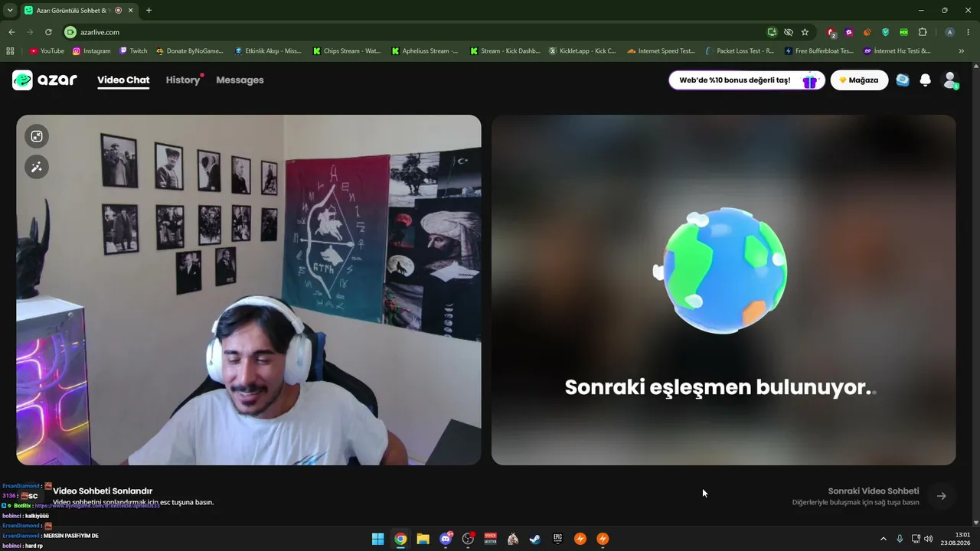Open the Free Bufferbloat Test bookmark
980x551 pixels.
point(818,51)
